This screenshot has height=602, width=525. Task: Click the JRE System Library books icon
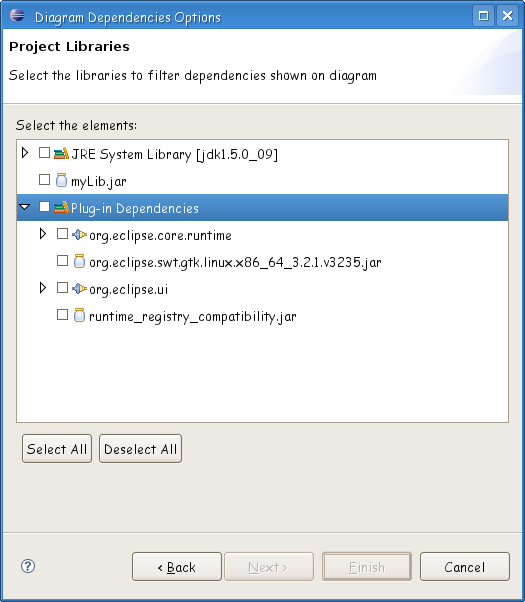tap(61, 154)
